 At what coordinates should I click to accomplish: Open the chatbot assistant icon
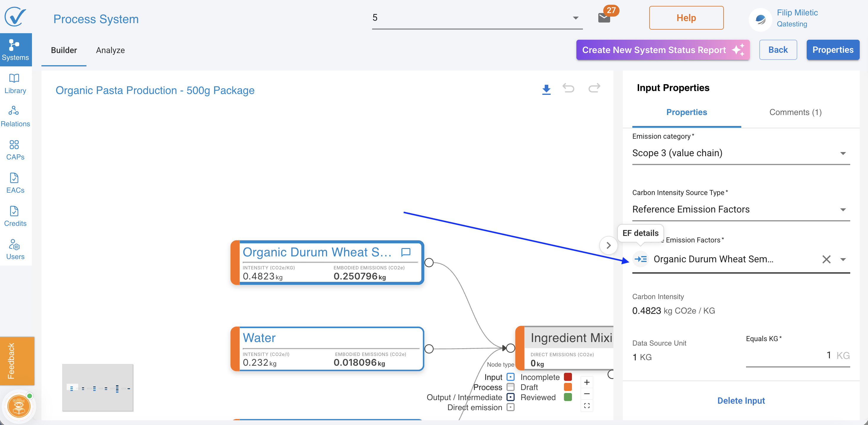19,406
